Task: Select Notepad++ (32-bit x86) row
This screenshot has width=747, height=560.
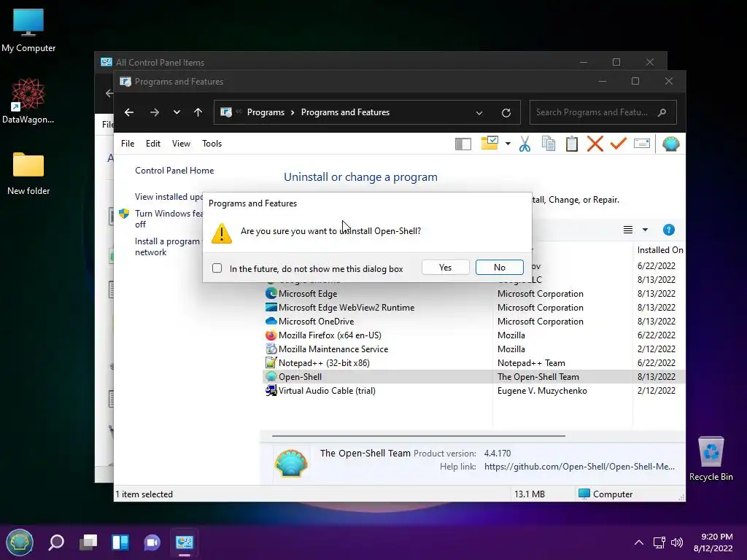Action: 474,363
